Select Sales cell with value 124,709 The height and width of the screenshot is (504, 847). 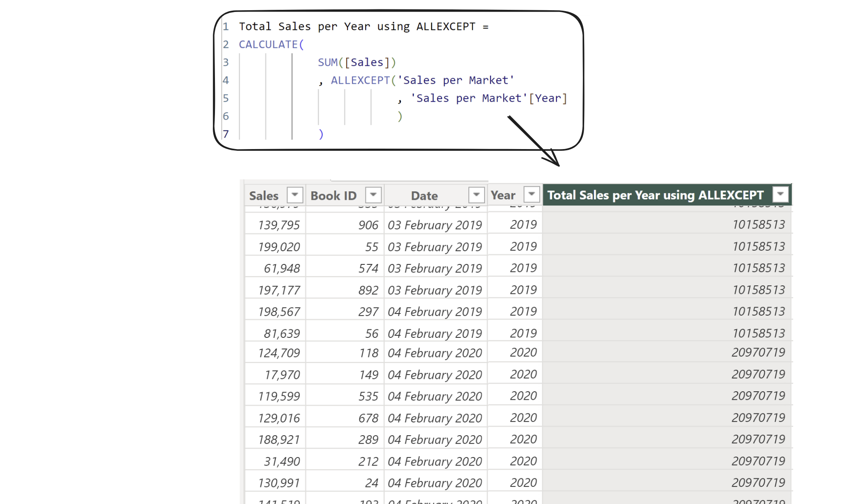(x=279, y=353)
